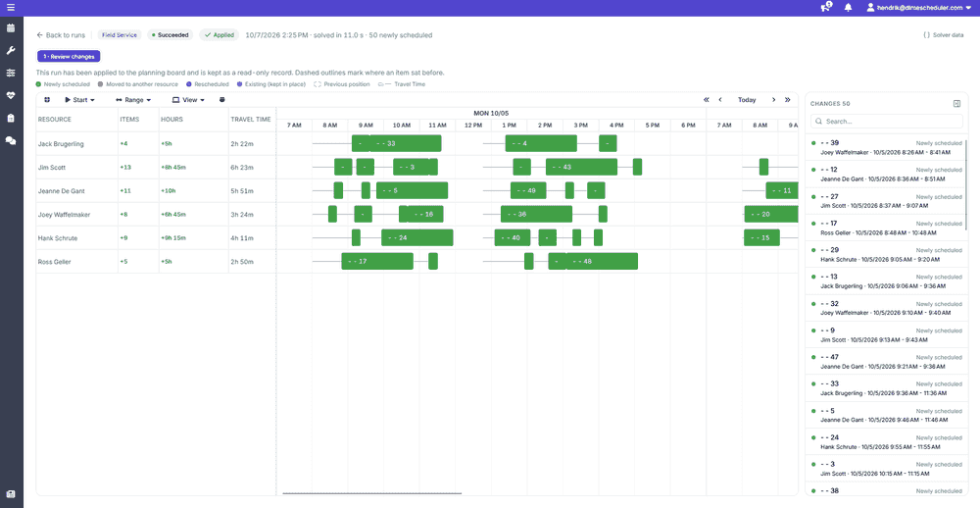
Task: Select task 40 on Hank Schrute's row
Action: coord(513,237)
